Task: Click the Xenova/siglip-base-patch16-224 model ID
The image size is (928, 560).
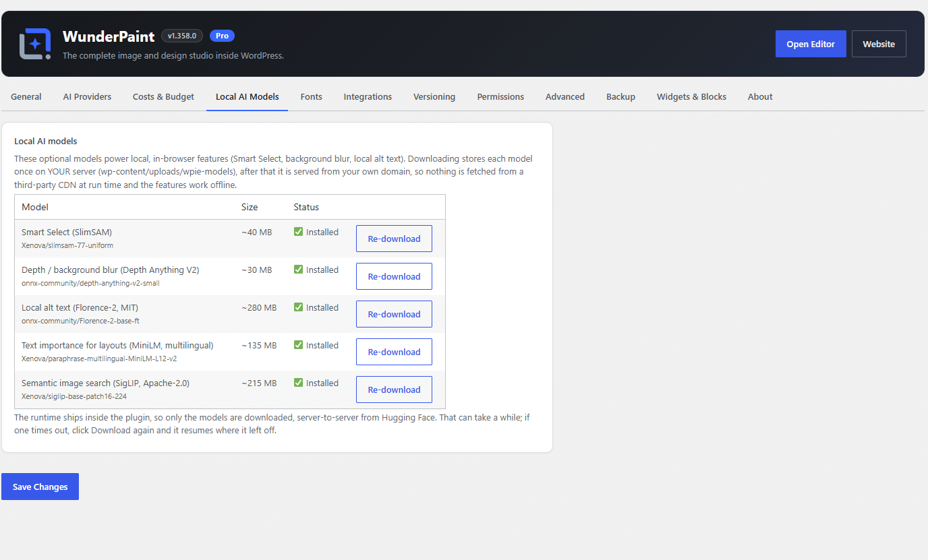Action: pos(74,396)
